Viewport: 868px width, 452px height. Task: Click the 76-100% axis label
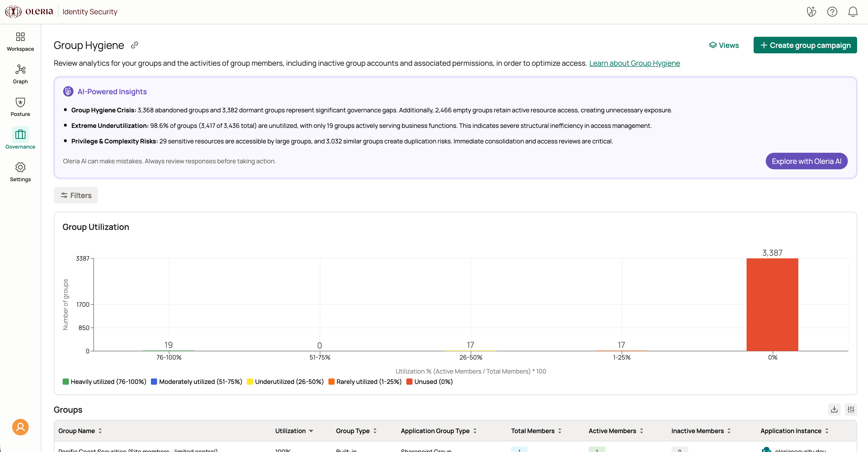(x=168, y=357)
